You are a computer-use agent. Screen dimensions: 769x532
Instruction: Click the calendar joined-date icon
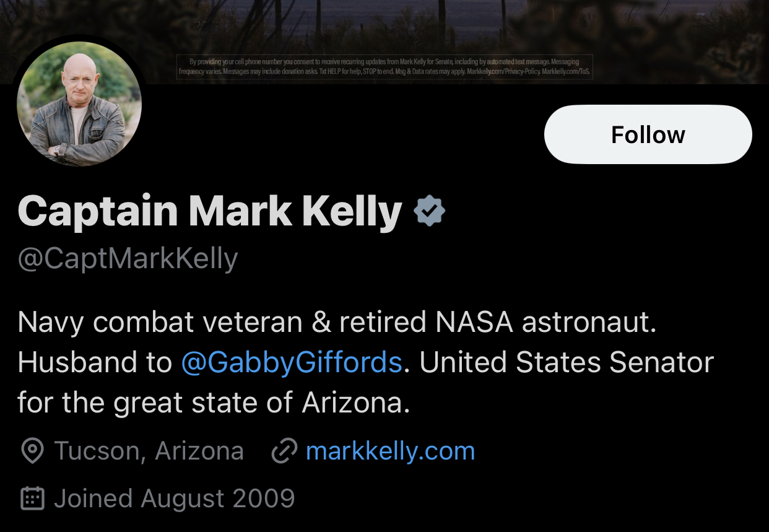click(32, 498)
